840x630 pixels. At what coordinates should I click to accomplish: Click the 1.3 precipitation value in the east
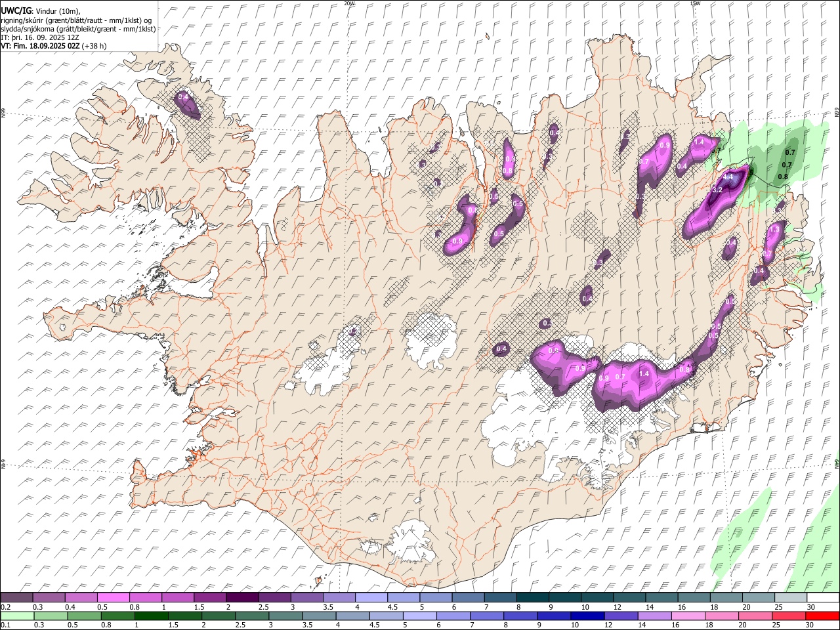[x=774, y=230]
